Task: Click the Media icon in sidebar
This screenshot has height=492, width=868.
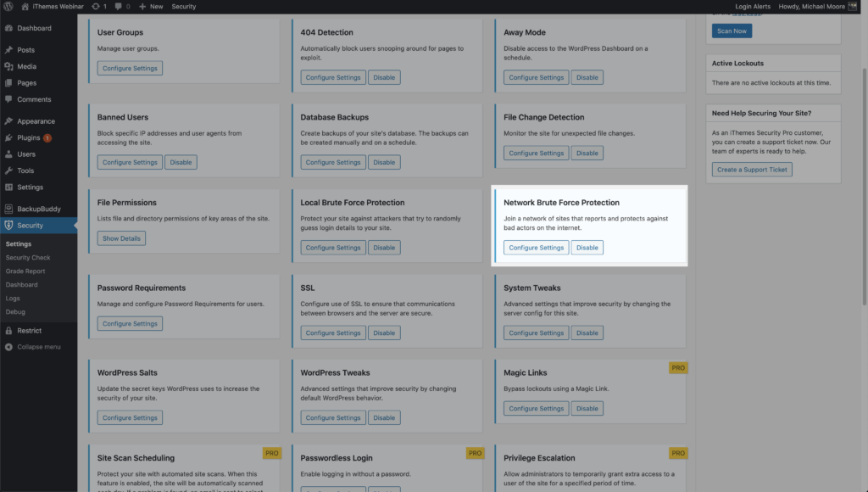Action: tap(8, 66)
